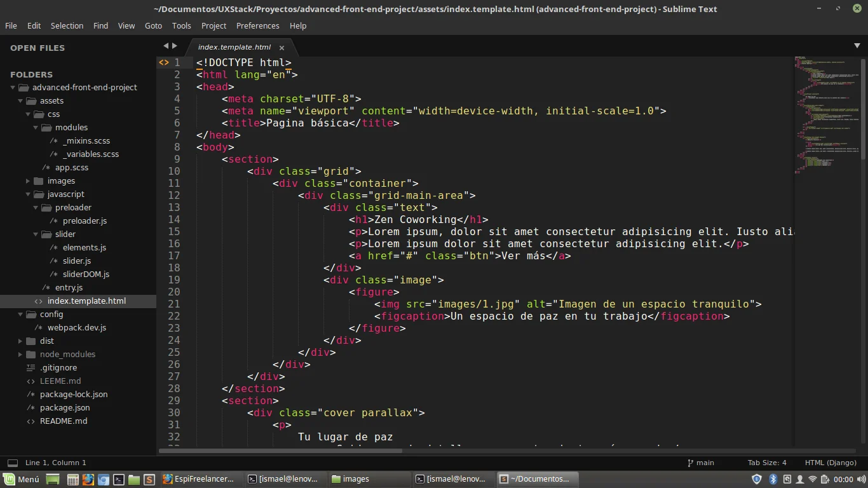Collapse the advanced-front-end-project folder
The height and width of the screenshot is (488, 868).
13,88
